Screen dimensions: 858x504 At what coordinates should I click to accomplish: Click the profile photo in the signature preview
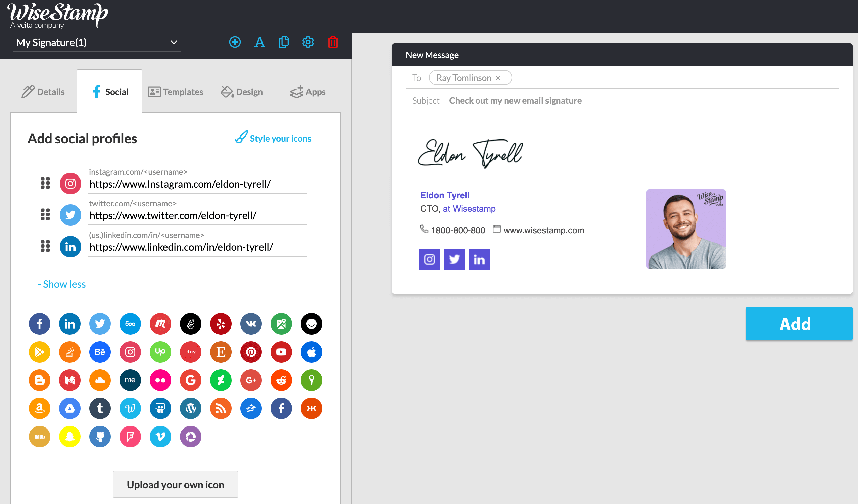[686, 229]
